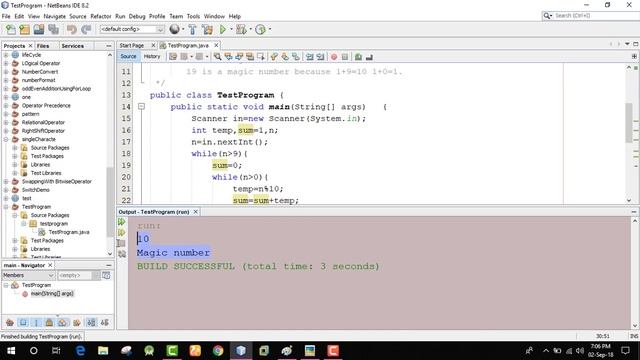Expand the lifeCycle project node
Viewport: 640px width, 360px height.
(6, 55)
